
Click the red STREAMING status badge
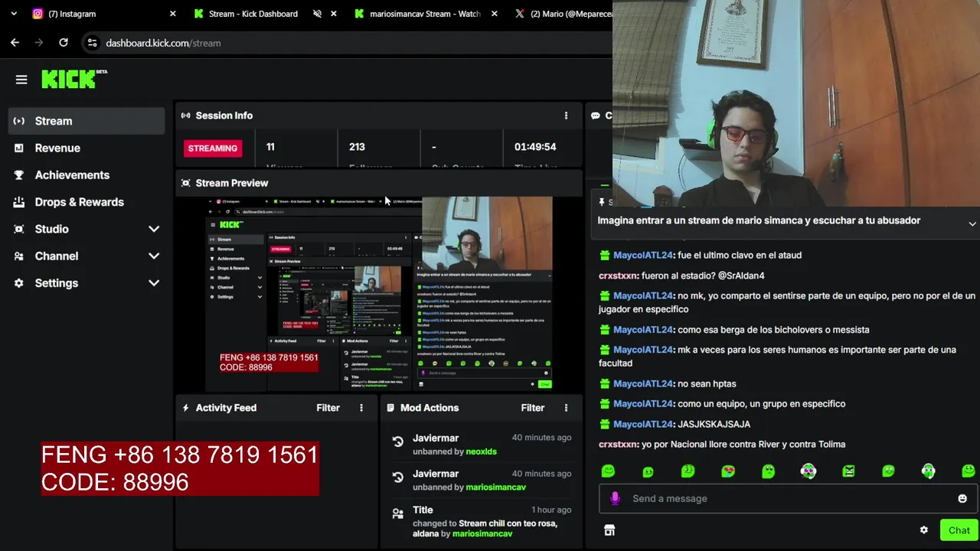213,148
